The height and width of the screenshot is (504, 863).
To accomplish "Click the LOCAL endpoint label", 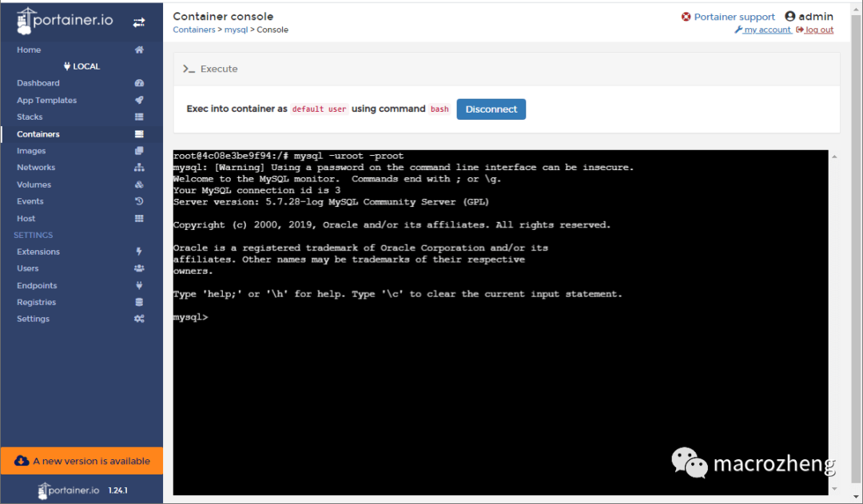I will point(86,66).
